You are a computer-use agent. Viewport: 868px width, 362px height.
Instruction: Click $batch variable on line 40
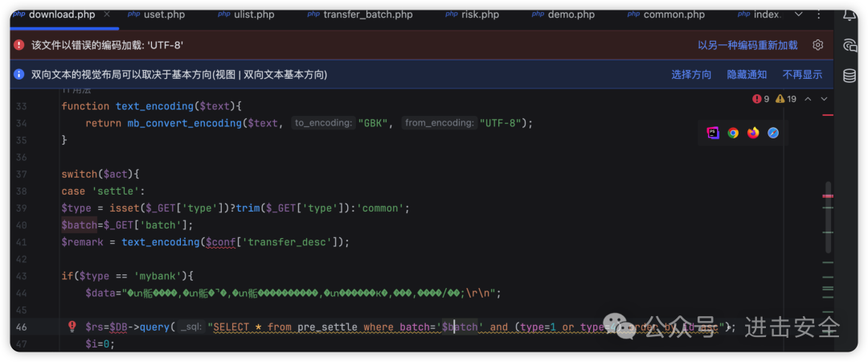coord(79,225)
